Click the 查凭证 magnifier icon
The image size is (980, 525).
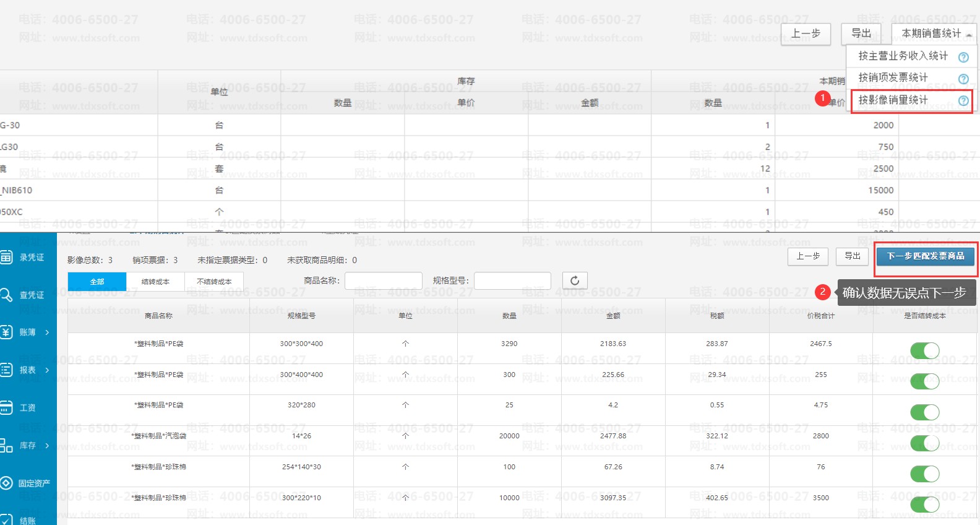[6, 295]
